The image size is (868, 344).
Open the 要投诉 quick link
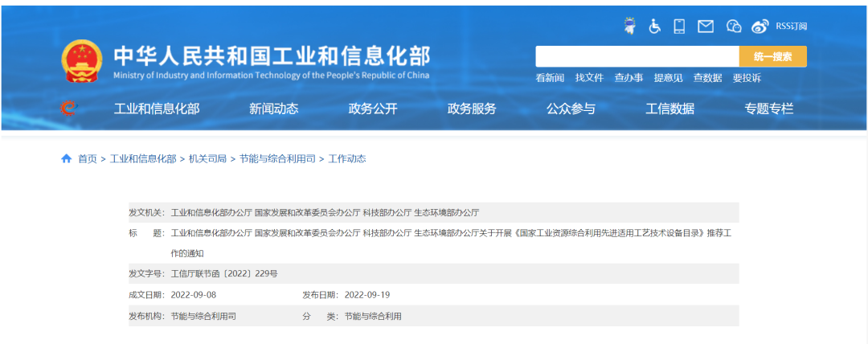click(x=747, y=78)
